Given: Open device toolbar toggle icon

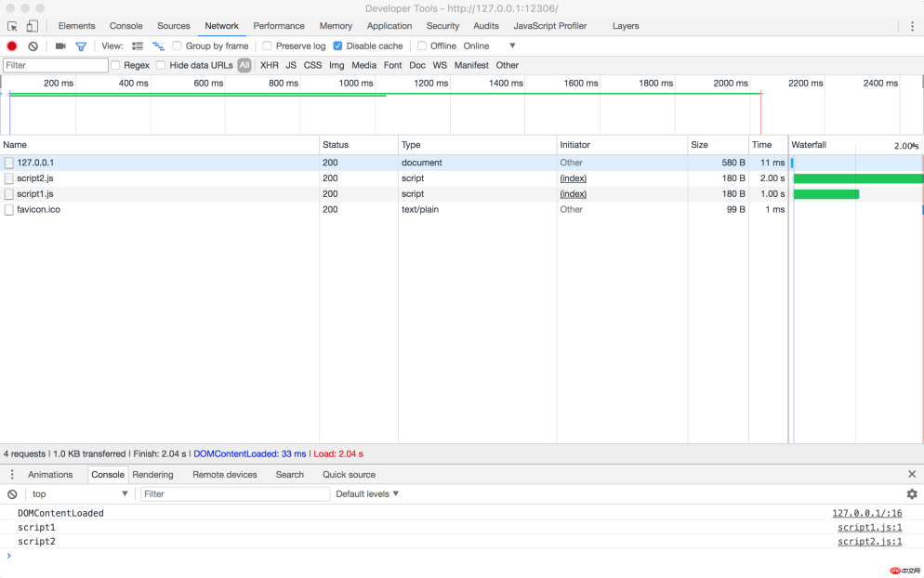Looking at the screenshot, I should tap(32, 26).
